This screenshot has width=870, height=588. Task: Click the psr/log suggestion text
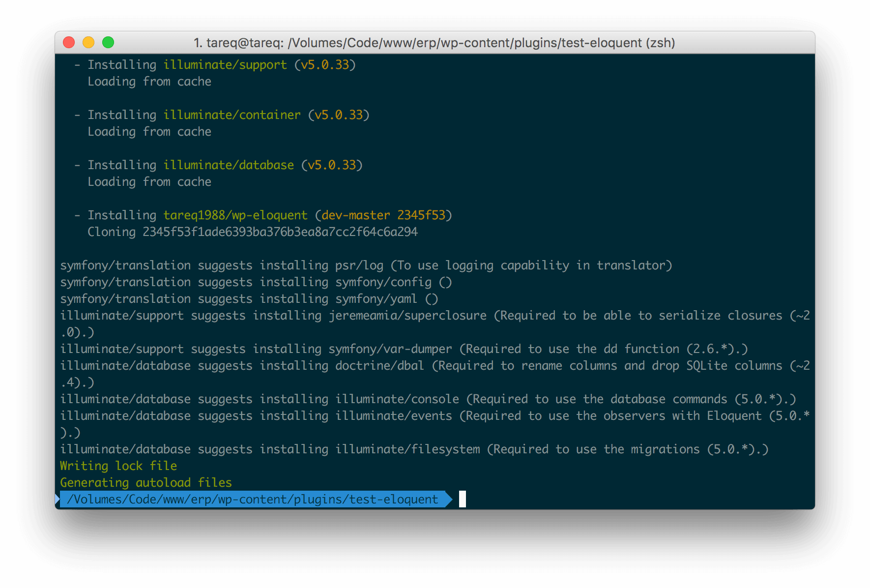[359, 265]
